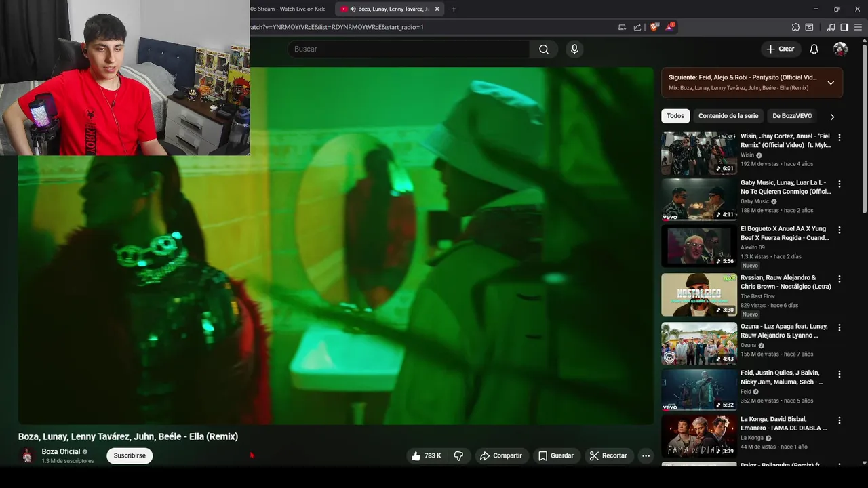Open options for El Bogueto video

(x=840, y=230)
